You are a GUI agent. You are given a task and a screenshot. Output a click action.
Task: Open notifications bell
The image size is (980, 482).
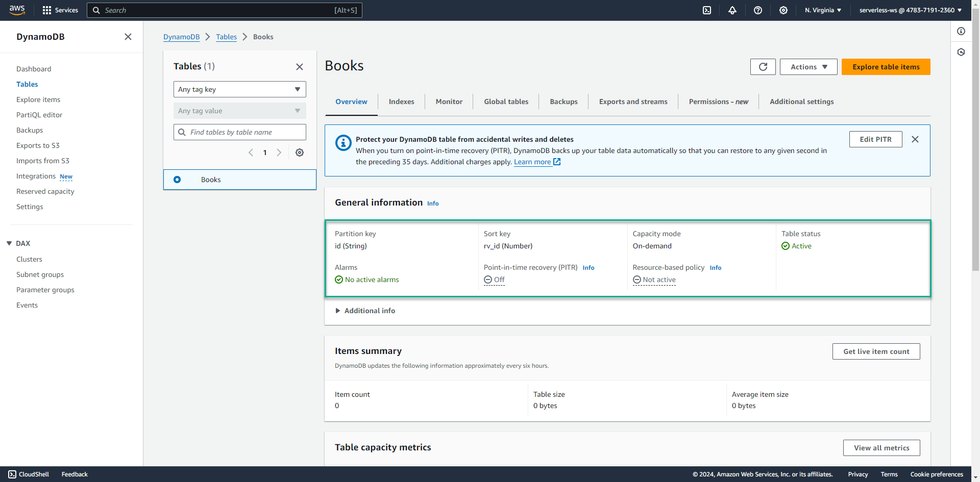[x=732, y=10]
